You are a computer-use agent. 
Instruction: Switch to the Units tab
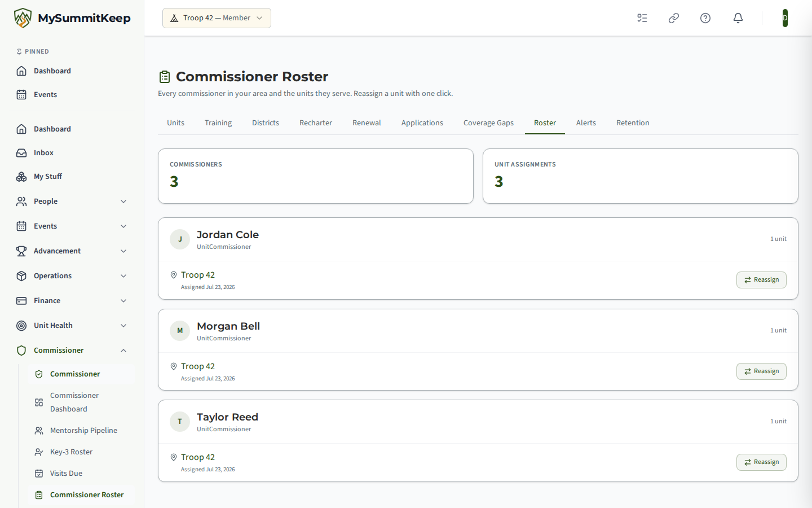175,123
